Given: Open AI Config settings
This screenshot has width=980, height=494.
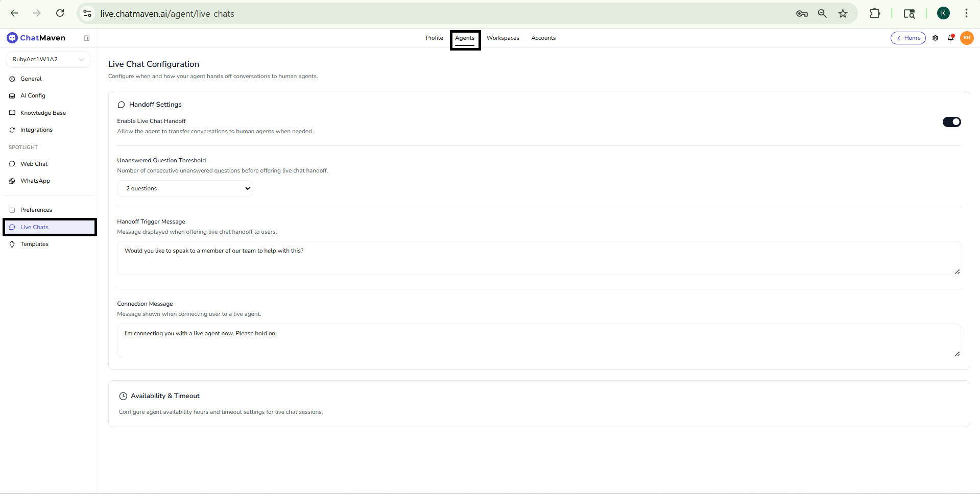Looking at the screenshot, I should pyautogui.click(x=33, y=95).
